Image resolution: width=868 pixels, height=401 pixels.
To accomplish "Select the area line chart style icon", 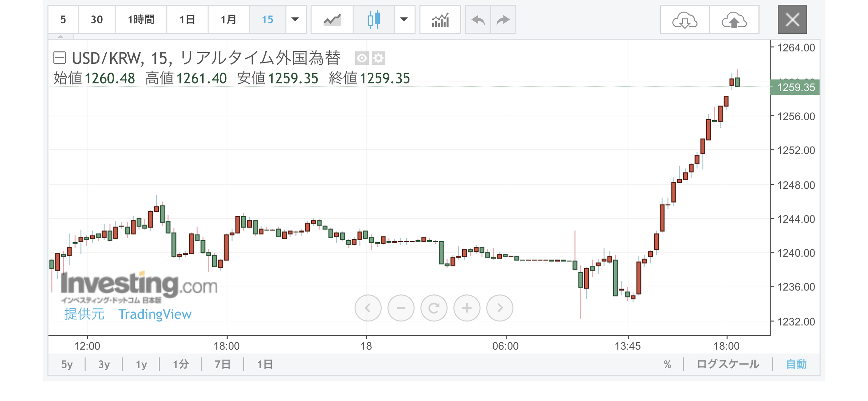I will 332,19.
